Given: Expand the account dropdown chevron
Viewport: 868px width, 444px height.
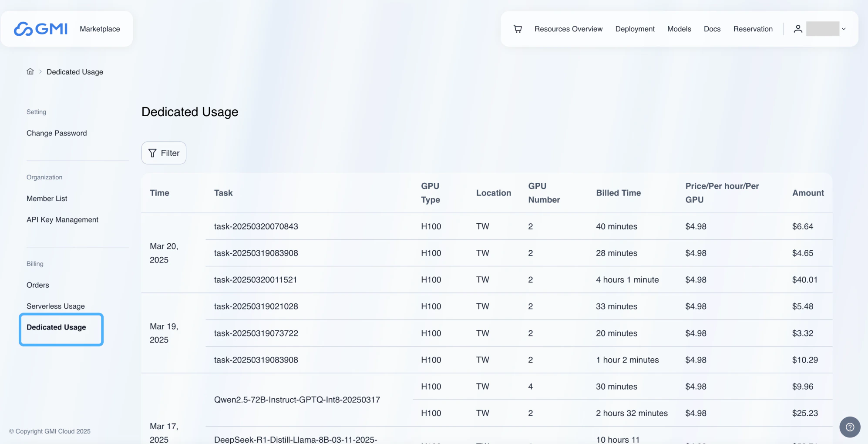Looking at the screenshot, I should click(844, 29).
